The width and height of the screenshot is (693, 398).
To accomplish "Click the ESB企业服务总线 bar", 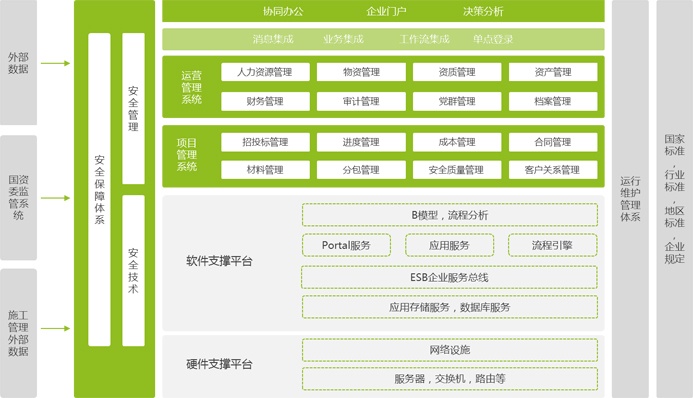I will click(x=449, y=277).
